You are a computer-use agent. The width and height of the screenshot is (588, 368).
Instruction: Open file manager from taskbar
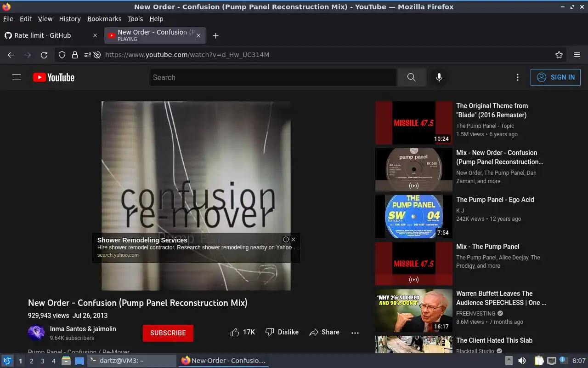click(x=66, y=361)
